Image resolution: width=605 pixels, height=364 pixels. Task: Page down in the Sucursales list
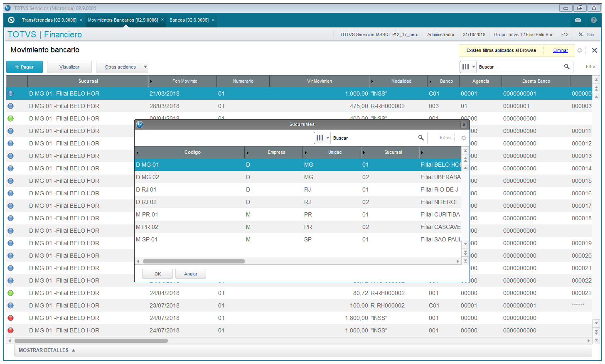465,252
